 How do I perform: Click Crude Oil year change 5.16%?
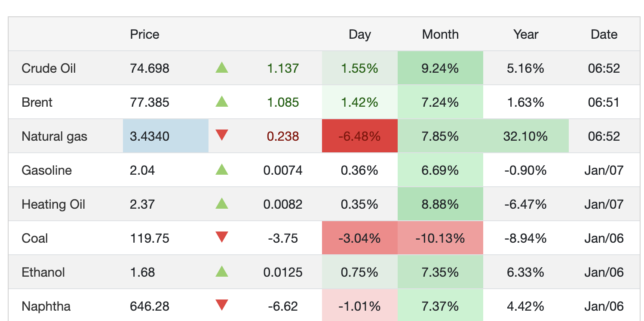click(x=525, y=68)
